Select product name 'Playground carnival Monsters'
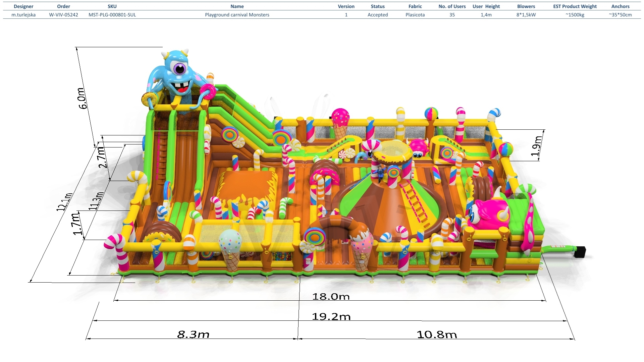Image resolution: width=644 pixels, height=362 pixels. coord(237,15)
